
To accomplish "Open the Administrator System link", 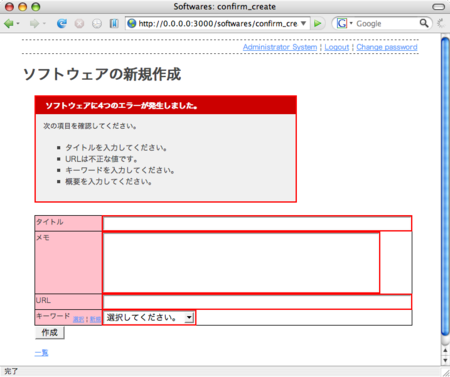I will click(280, 47).
